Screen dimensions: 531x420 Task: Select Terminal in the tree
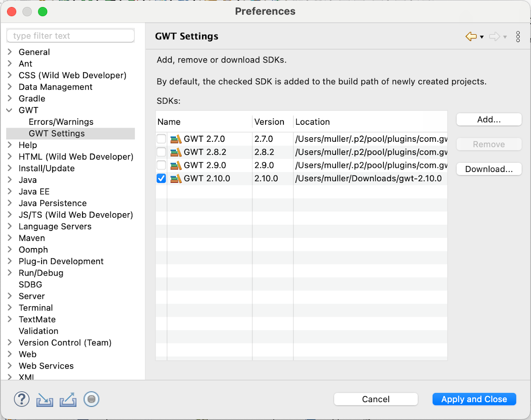coord(36,308)
